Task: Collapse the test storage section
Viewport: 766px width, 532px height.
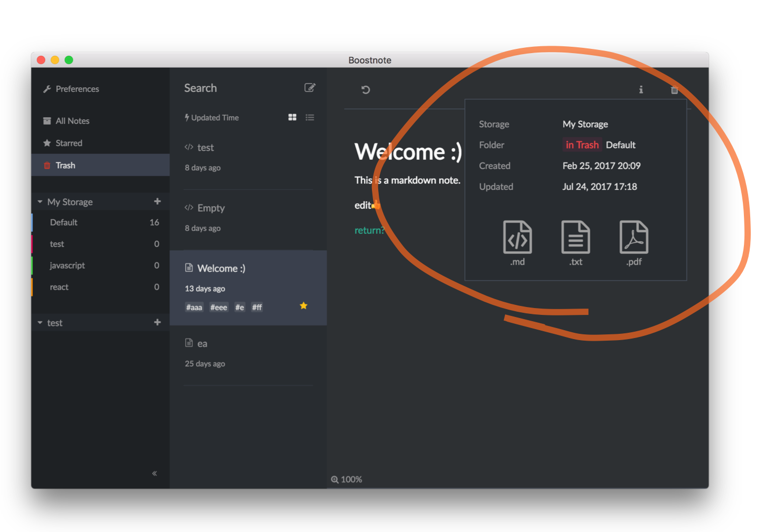Action: [x=40, y=323]
